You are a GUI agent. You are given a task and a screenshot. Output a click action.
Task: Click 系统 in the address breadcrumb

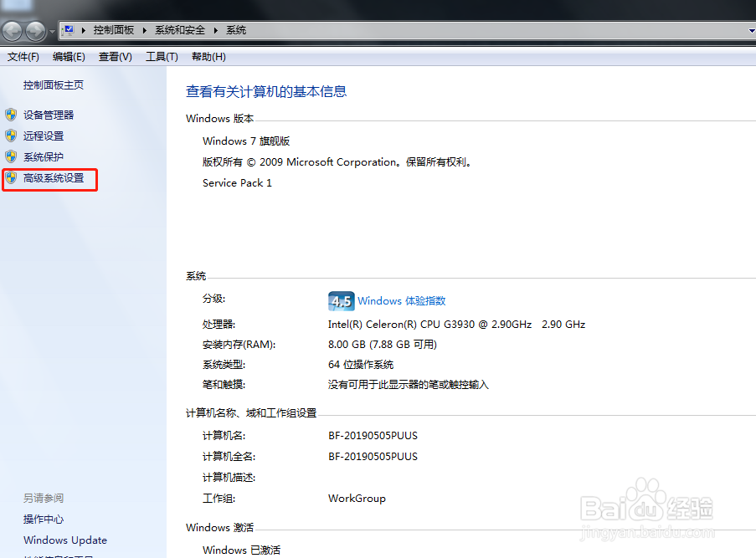coord(236,30)
